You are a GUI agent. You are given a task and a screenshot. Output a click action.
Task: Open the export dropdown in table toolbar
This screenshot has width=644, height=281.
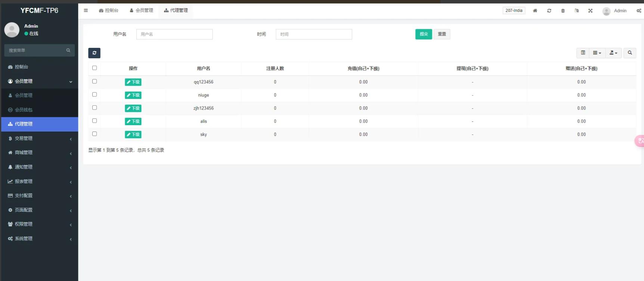tap(613, 53)
